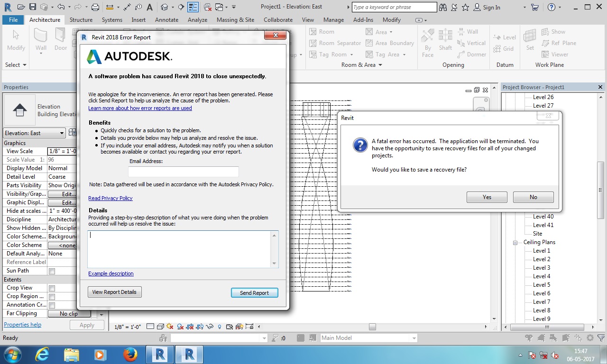Switch to the Manage ribbon tab
Image resolution: width=607 pixels, height=364 pixels.
pyautogui.click(x=333, y=20)
